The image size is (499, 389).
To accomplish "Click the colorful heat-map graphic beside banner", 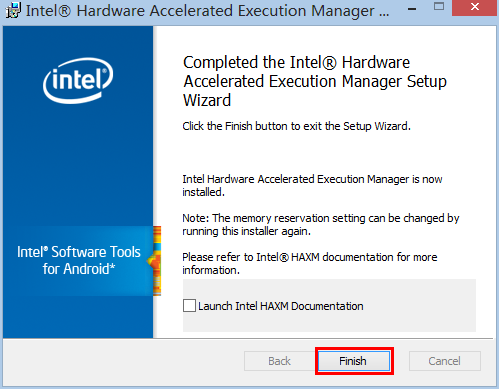I will pos(157,261).
